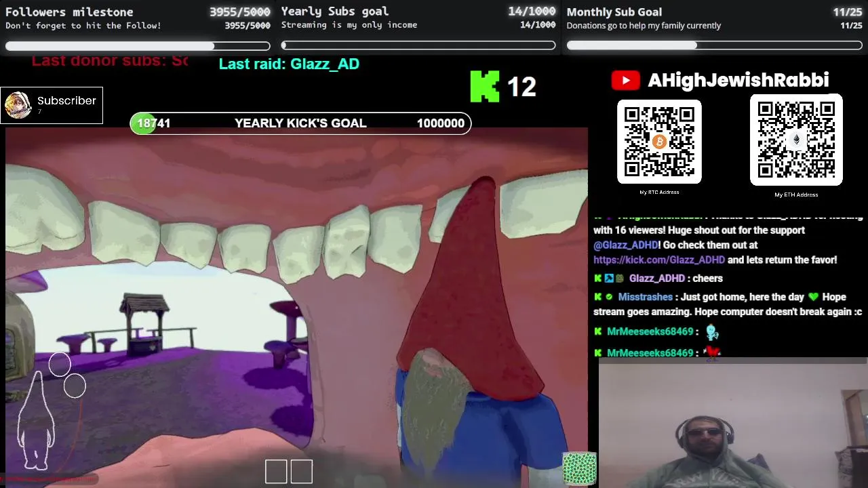This screenshot has height=488, width=868.
Task: Click the 'Last raid: Glazz_AD' text
Action: tap(289, 64)
